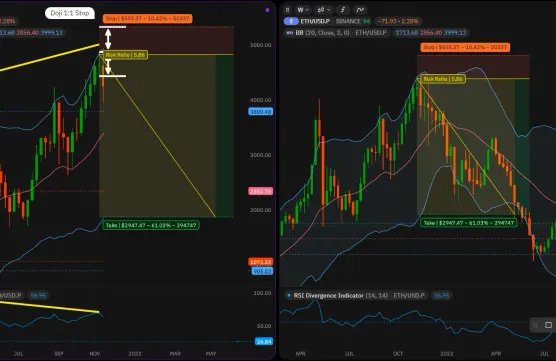Screen dimensions: 556x361
Task: Click the pause bars icon on floating toolbar
Action: click(x=535, y=325)
